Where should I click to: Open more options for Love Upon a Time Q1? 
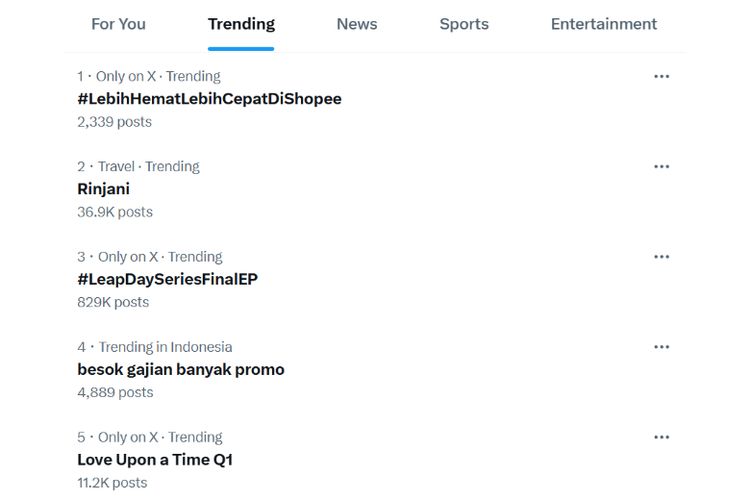(x=661, y=437)
